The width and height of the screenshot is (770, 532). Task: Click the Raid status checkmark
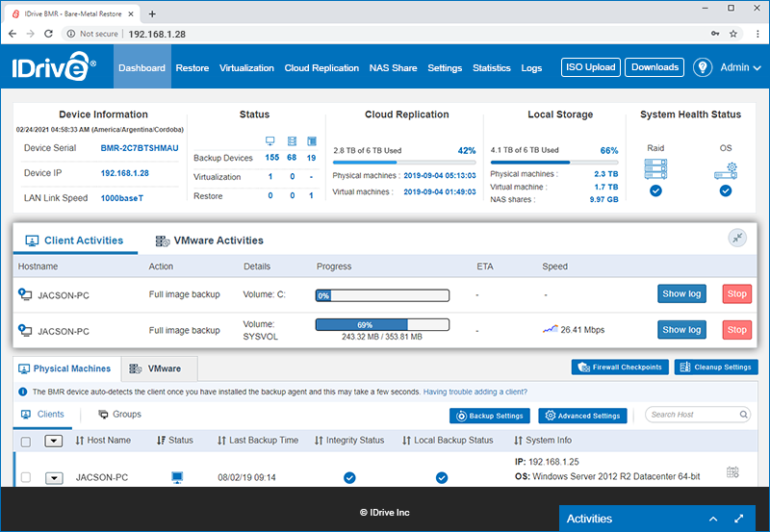pyautogui.click(x=655, y=190)
